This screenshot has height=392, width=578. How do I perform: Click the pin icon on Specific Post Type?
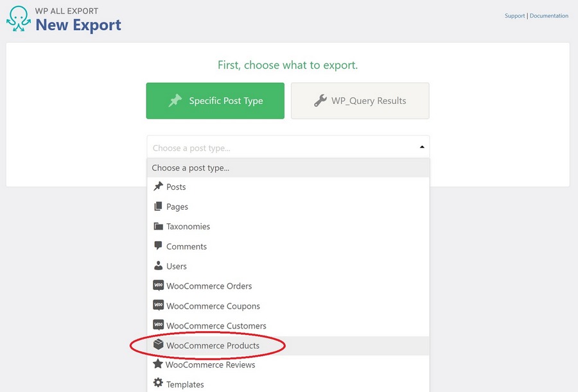(x=174, y=100)
